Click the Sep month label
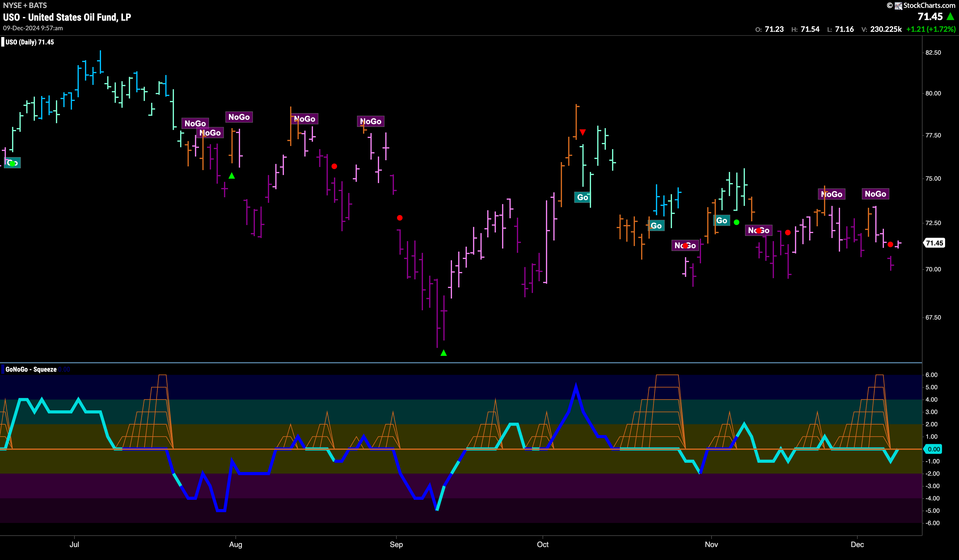The width and height of the screenshot is (959, 560). pyautogui.click(x=396, y=545)
